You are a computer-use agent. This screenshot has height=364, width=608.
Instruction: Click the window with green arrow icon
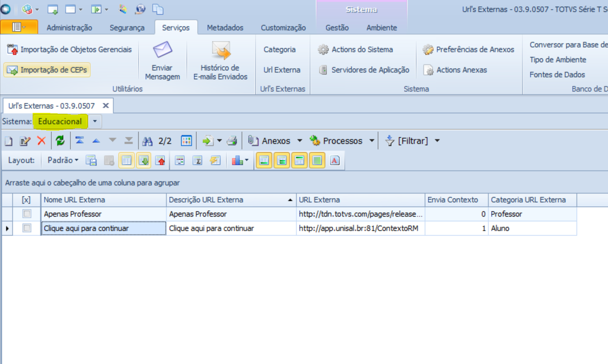click(53, 9)
